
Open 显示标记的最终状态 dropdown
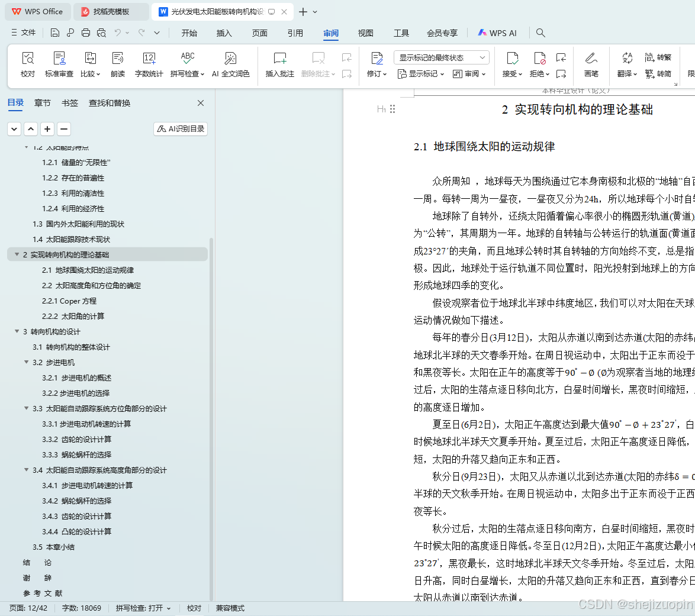tap(442, 57)
